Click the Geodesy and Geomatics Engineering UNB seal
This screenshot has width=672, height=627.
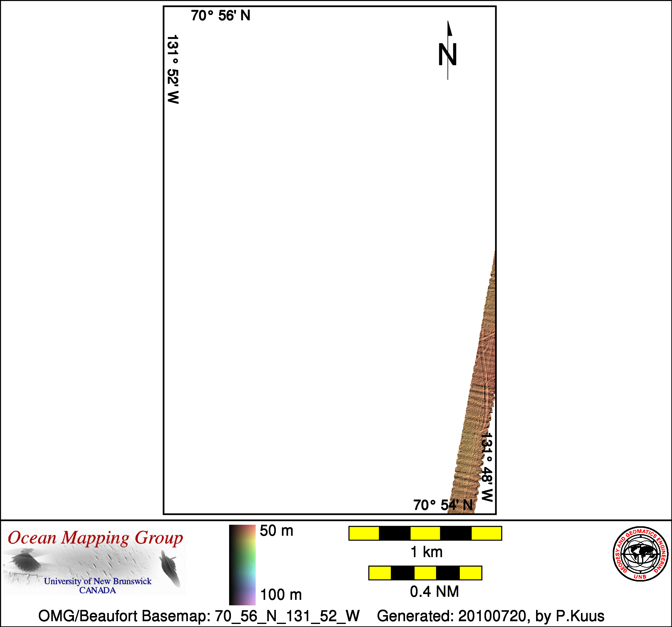640,554
